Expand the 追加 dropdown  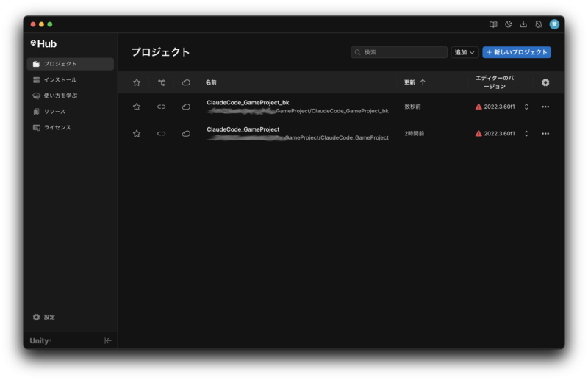coord(465,52)
